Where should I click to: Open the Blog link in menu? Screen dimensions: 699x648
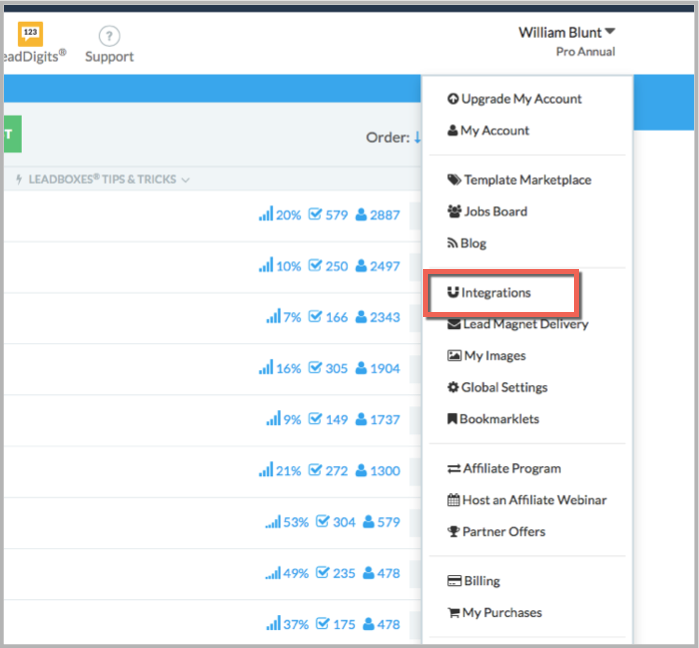click(x=467, y=243)
